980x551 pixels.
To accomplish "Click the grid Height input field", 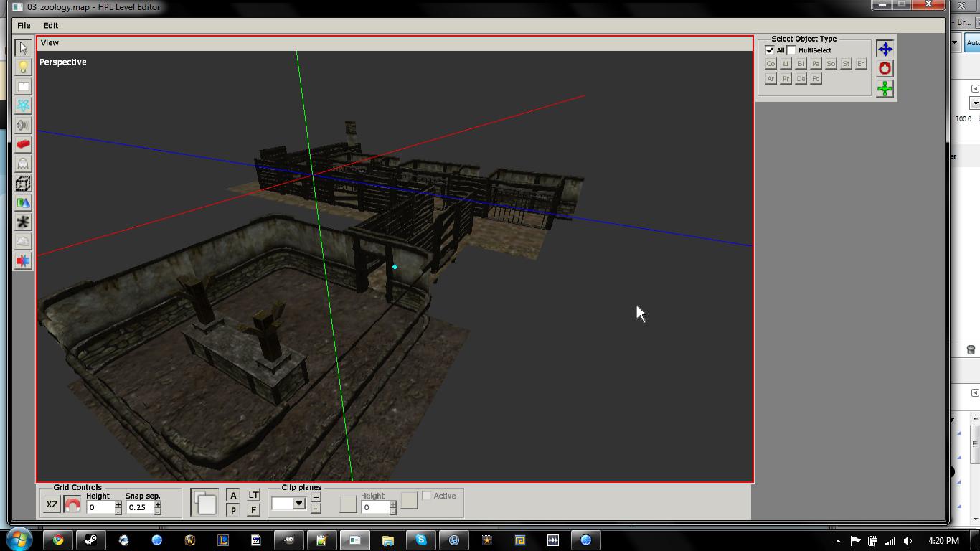I will point(100,507).
